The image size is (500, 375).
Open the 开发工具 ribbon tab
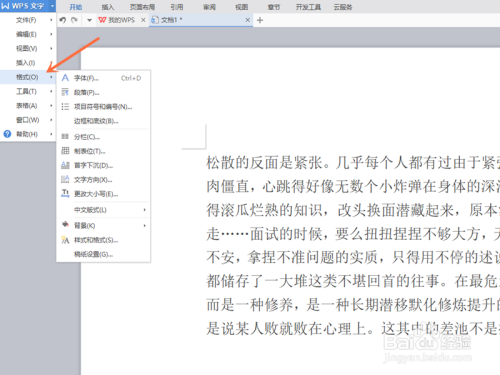(x=308, y=7)
